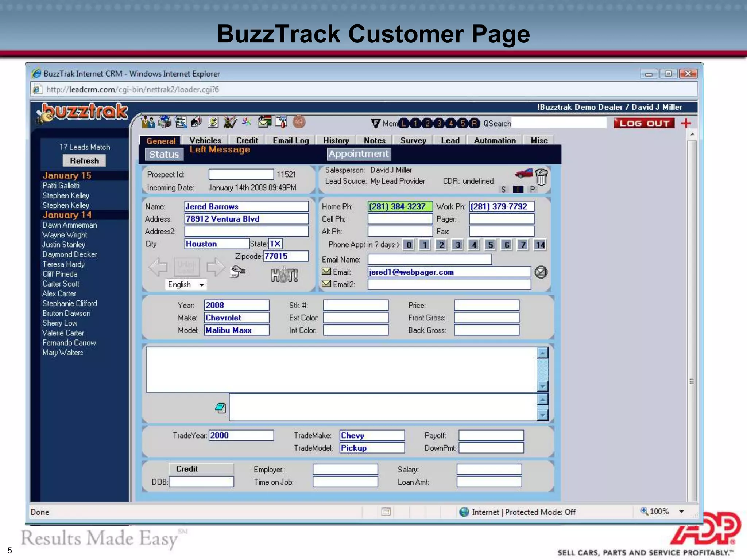Open the browser zoom 100% dropdown arrow
Viewport: 747px width, 560px height.
pyautogui.click(x=681, y=512)
